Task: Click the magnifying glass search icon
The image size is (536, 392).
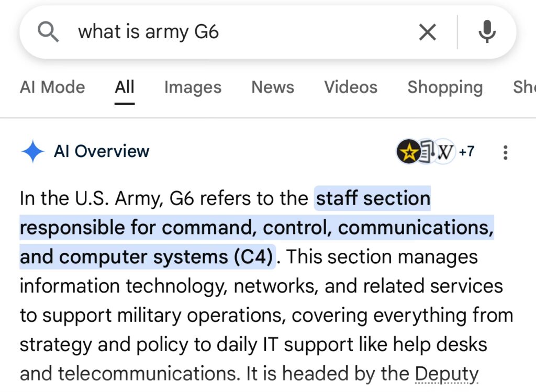Action: tap(49, 32)
